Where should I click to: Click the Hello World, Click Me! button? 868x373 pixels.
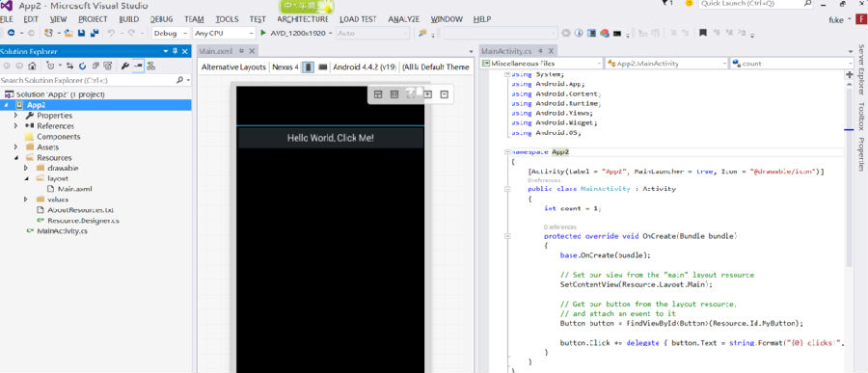point(331,138)
